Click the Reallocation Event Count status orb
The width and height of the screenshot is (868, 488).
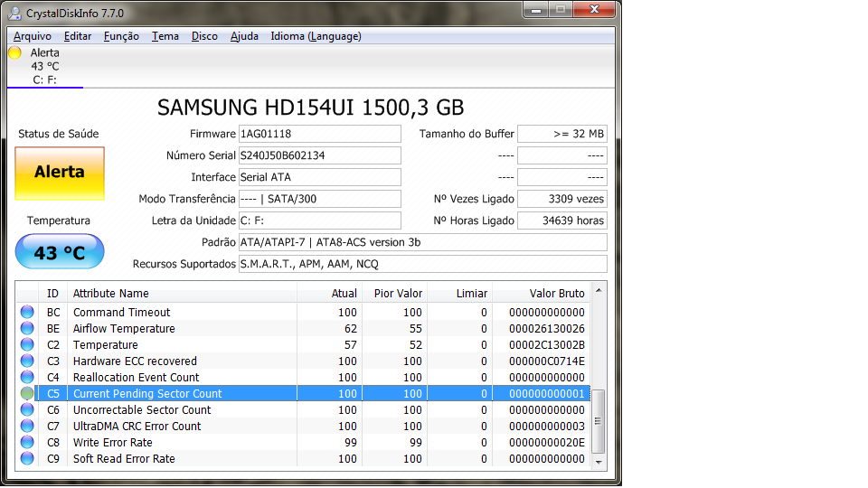pos(27,378)
